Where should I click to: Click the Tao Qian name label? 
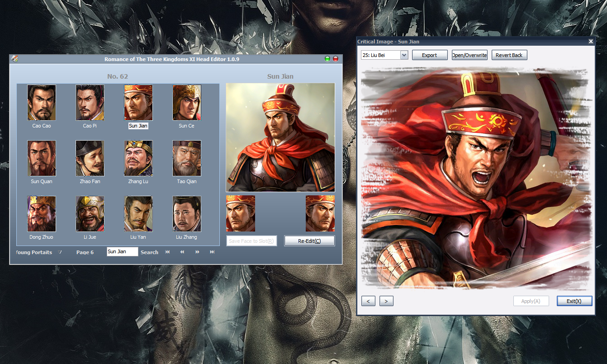pos(187,181)
